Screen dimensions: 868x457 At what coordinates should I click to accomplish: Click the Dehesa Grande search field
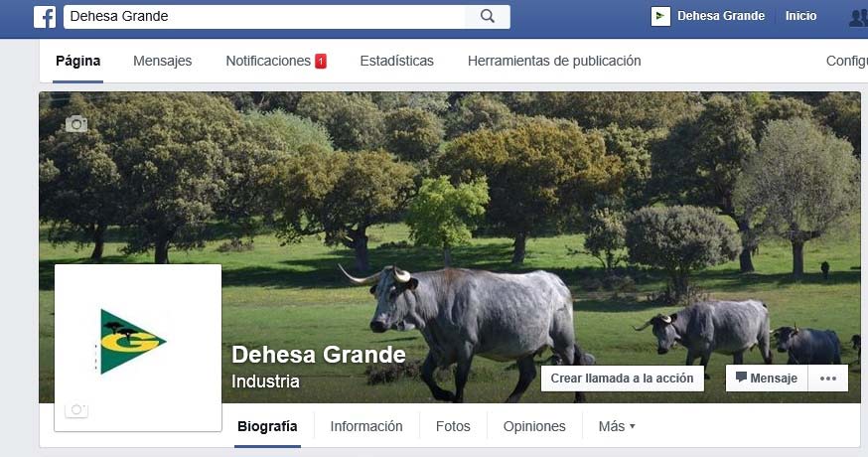pyautogui.click(x=264, y=17)
